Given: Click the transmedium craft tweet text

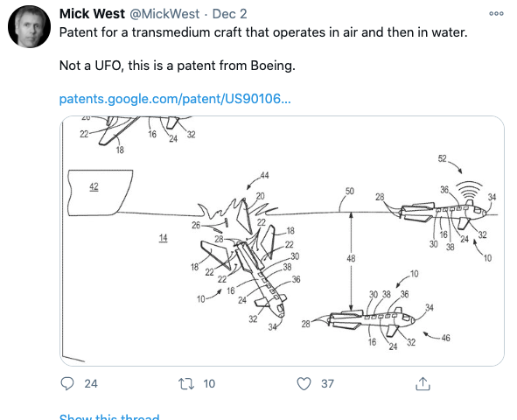Looking at the screenshot, I should [263, 32].
